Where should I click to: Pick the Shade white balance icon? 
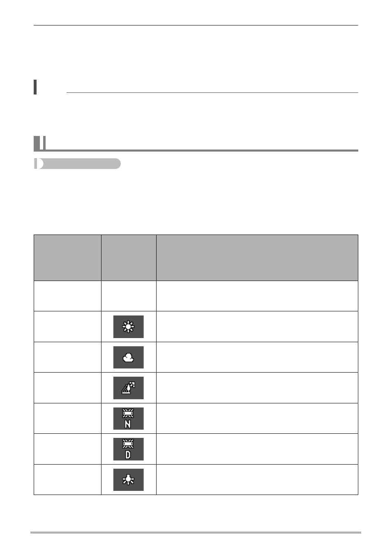point(129,388)
